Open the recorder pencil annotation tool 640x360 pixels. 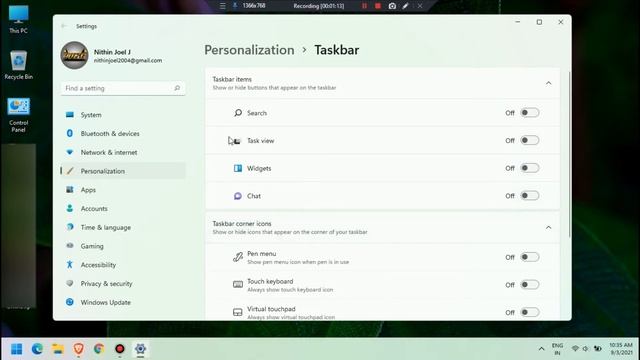pyautogui.click(x=405, y=6)
